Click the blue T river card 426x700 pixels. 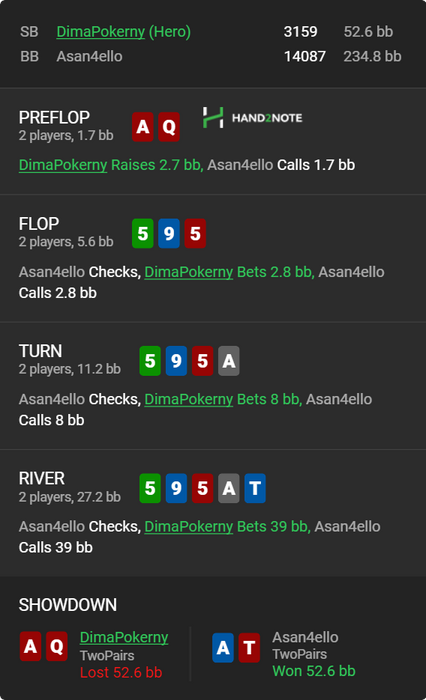(255, 488)
